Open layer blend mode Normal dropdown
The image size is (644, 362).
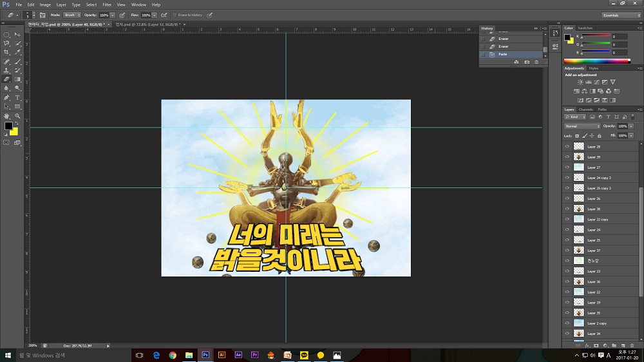point(582,126)
